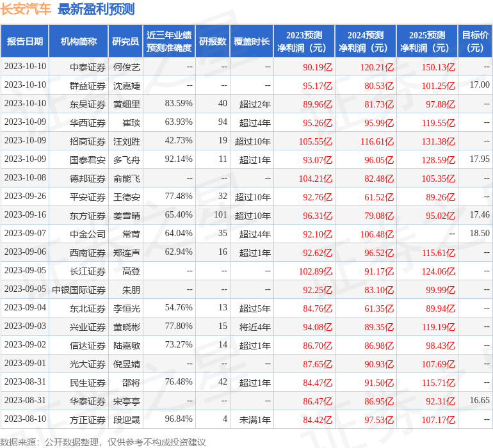Click 国泰君安 institution cell

(88, 160)
